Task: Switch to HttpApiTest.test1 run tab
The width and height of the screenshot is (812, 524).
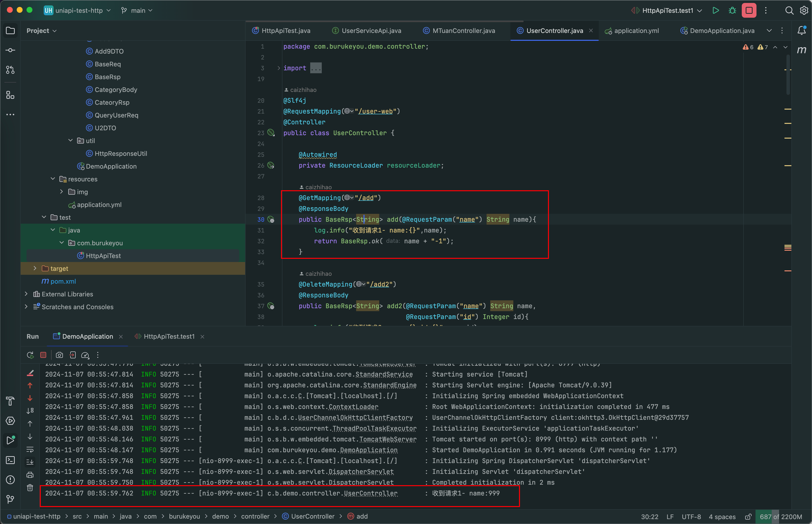Action: (169, 336)
